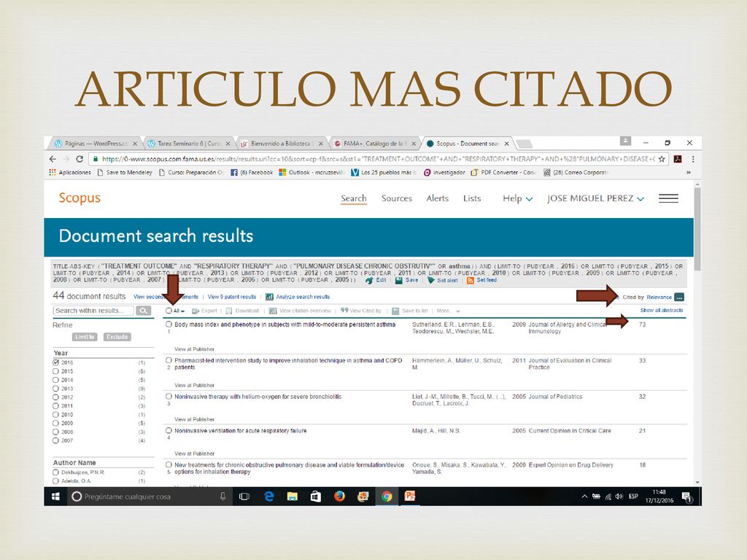Viewport: 747px width, 560px height.
Task: Click the search magnifier within results
Action: point(144,311)
